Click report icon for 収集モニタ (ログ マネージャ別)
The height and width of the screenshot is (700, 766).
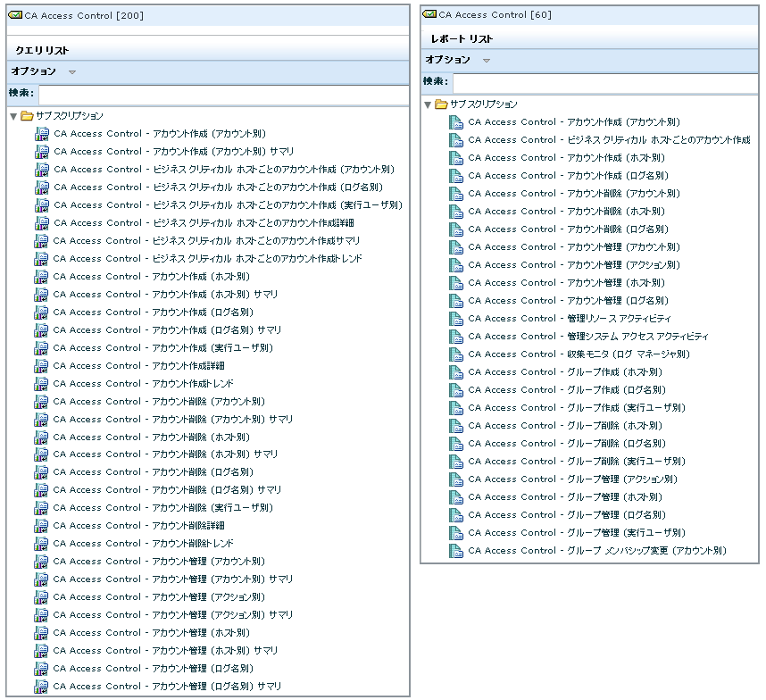pos(456,354)
